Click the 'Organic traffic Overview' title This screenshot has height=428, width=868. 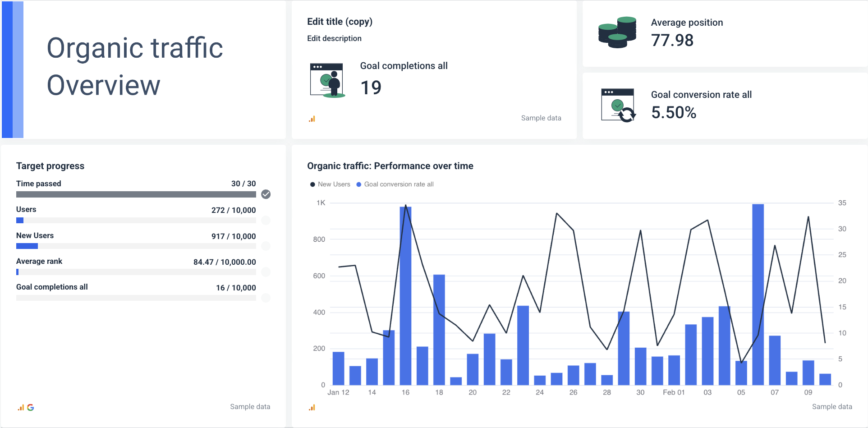pos(135,66)
